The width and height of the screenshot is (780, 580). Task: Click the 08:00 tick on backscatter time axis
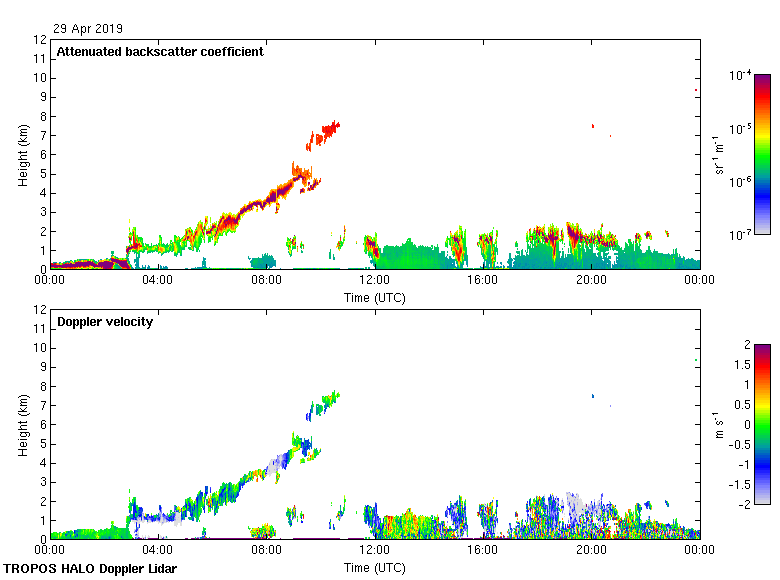[x=267, y=281]
